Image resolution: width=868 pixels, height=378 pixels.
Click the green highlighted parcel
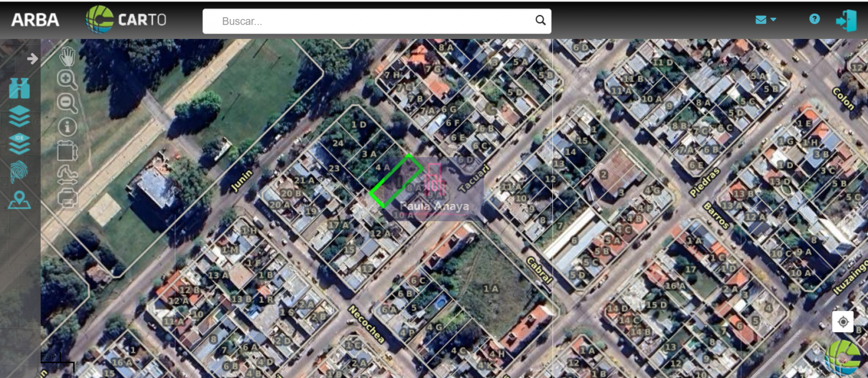(396, 181)
